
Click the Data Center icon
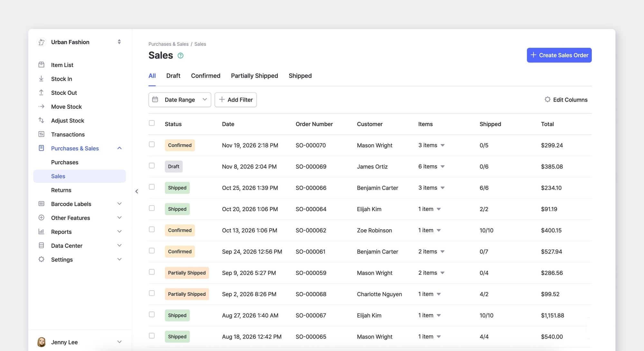[41, 245]
